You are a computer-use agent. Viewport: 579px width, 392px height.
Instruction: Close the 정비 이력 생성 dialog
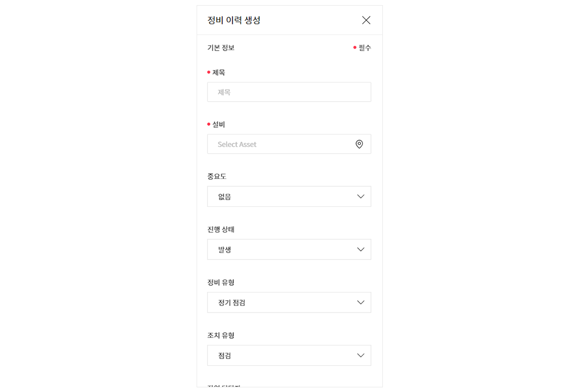pos(366,20)
